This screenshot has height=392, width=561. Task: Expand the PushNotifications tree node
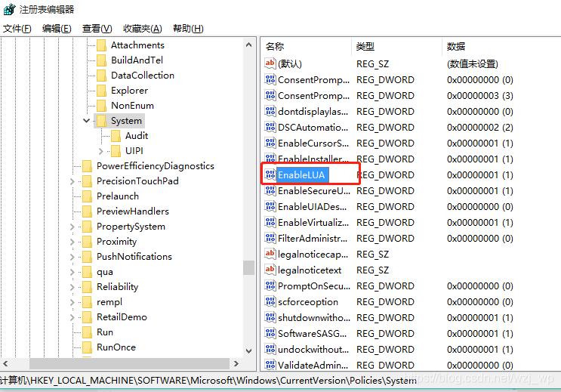click(x=72, y=257)
